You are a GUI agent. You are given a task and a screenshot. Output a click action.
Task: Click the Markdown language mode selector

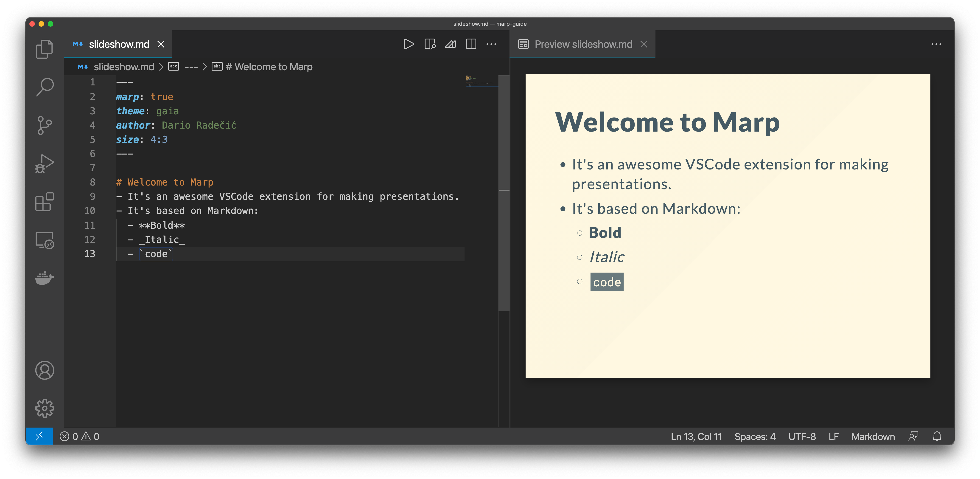(x=873, y=436)
